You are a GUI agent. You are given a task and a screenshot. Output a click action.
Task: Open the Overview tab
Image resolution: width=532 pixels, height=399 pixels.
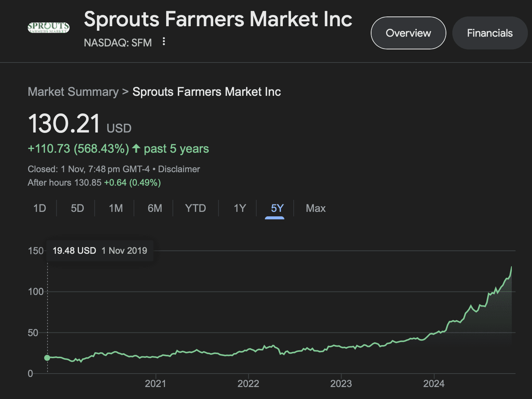(408, 33)
